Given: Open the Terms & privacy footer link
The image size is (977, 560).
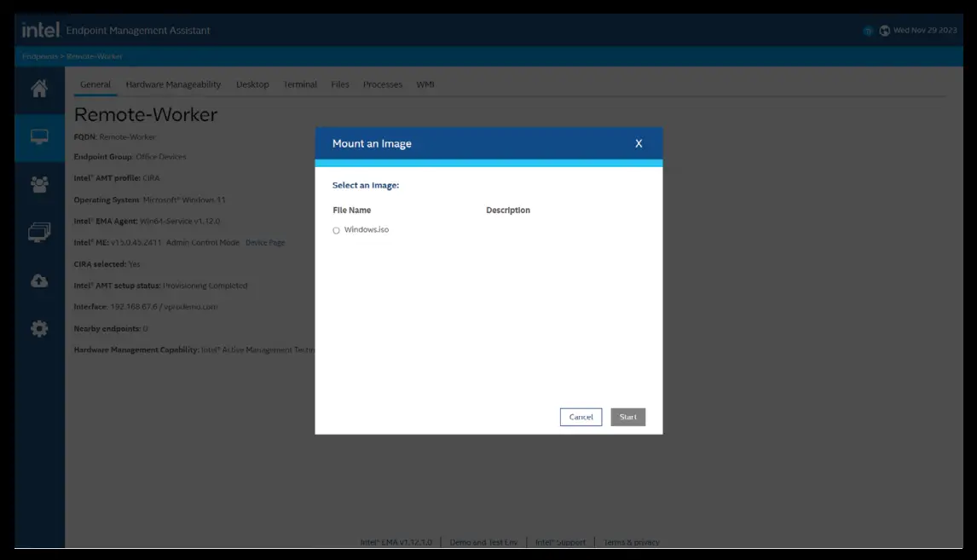Looking at the screenshot, I should coord(631,542).
